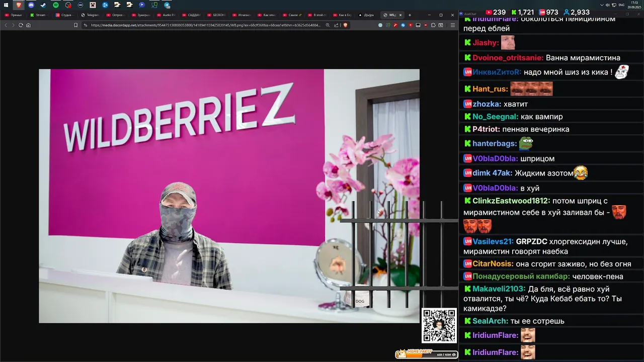Click the Kick viewer count 1,721
This screenshot has height=362, width=644.
pos(522,12)
